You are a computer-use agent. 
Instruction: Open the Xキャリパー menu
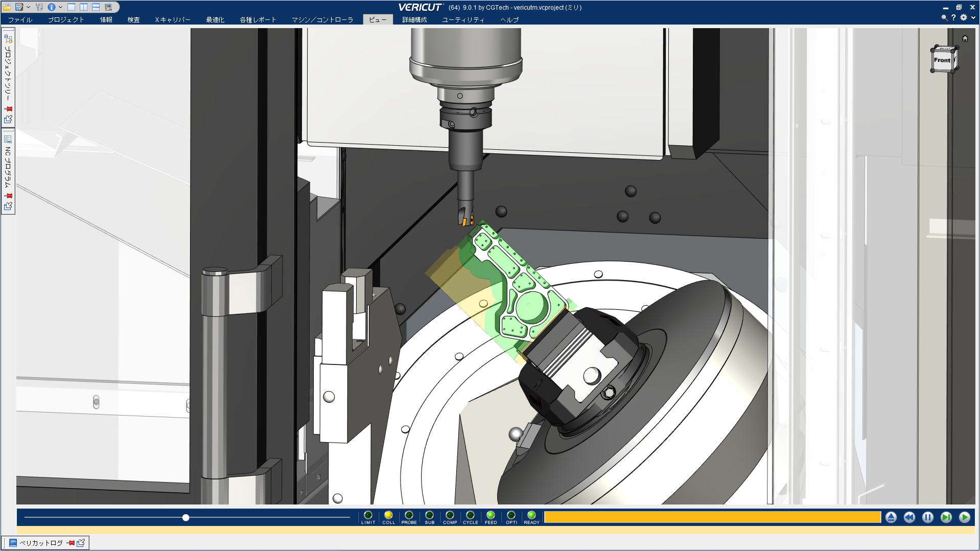173,20
